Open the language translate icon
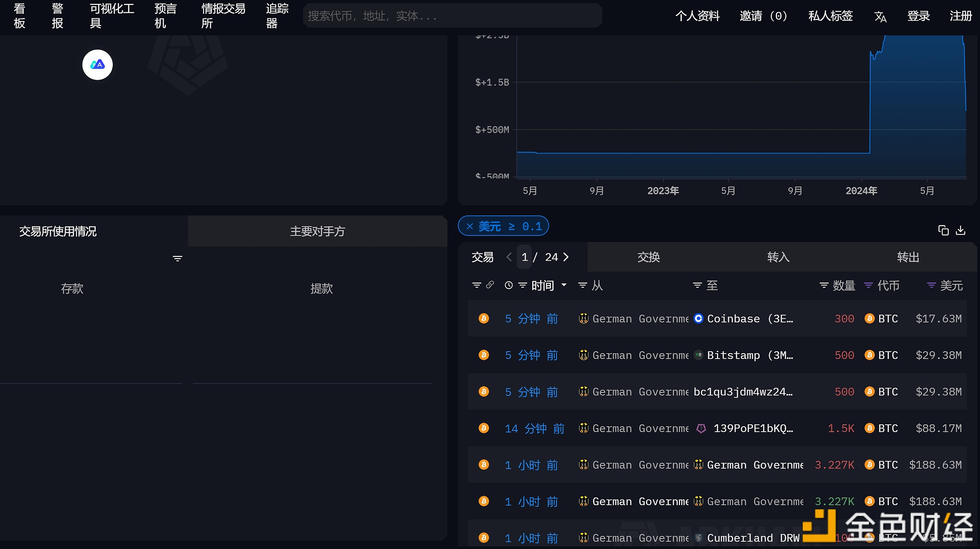The image size is (980, 549). click(880, 16)
